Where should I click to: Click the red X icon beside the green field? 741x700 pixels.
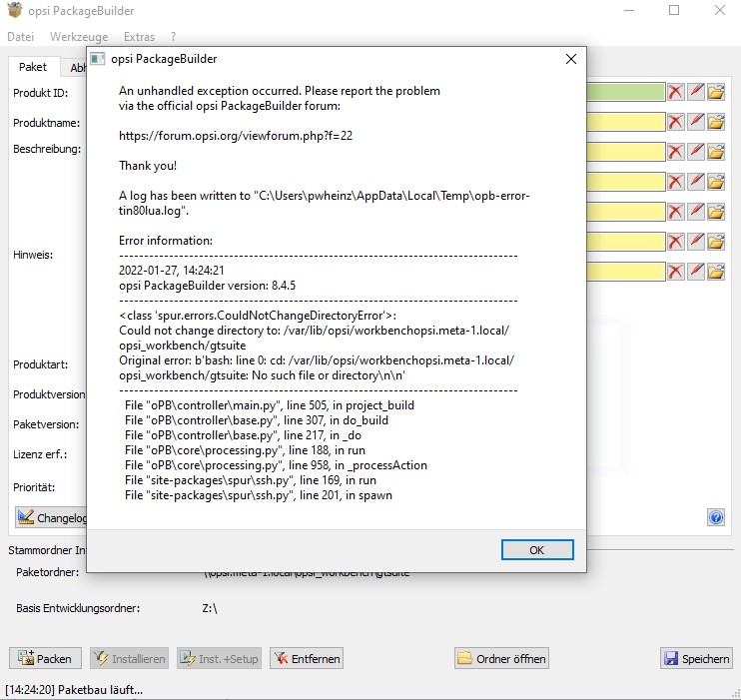[x=676, y=92]
